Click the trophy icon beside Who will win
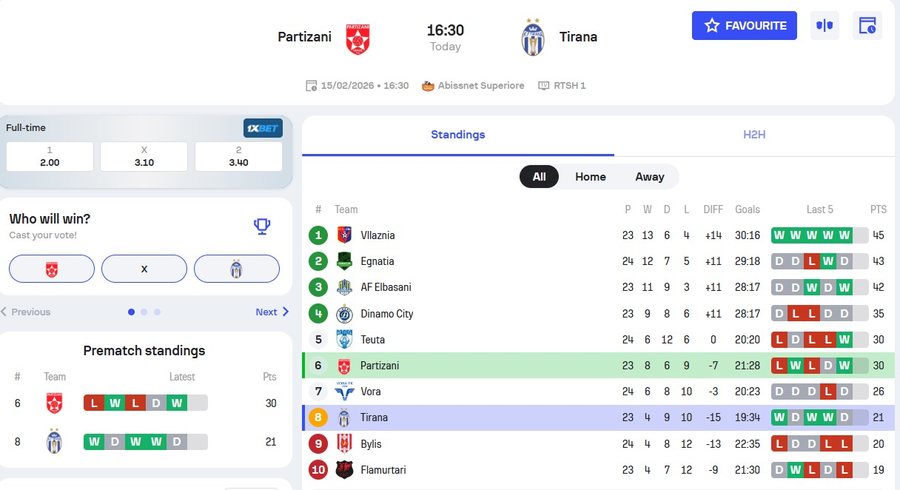The height and width of the screenshot is (490, 900). click(x=262, y=226)
